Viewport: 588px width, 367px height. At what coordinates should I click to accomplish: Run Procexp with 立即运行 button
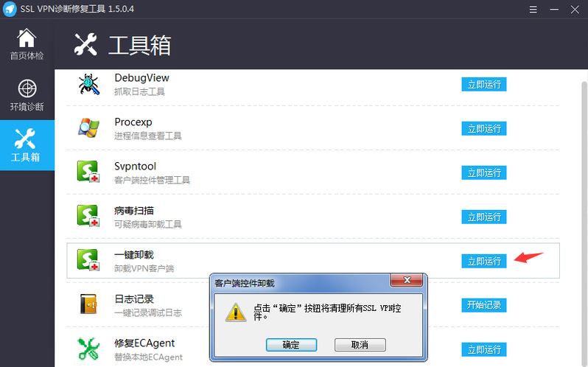tap(484, 128)
